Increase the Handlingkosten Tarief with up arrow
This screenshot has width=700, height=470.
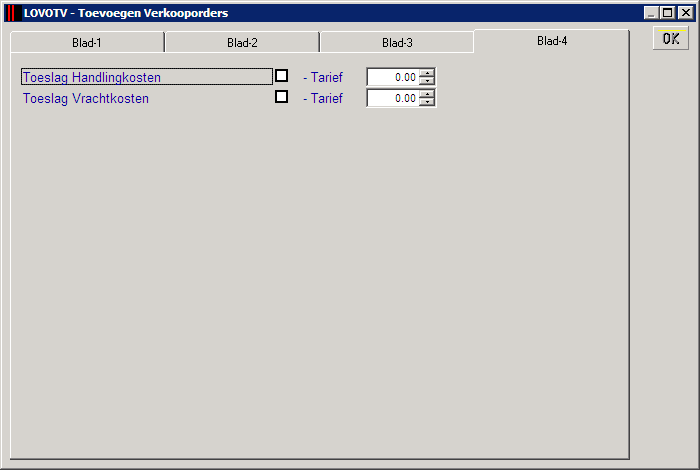(427, 73)
